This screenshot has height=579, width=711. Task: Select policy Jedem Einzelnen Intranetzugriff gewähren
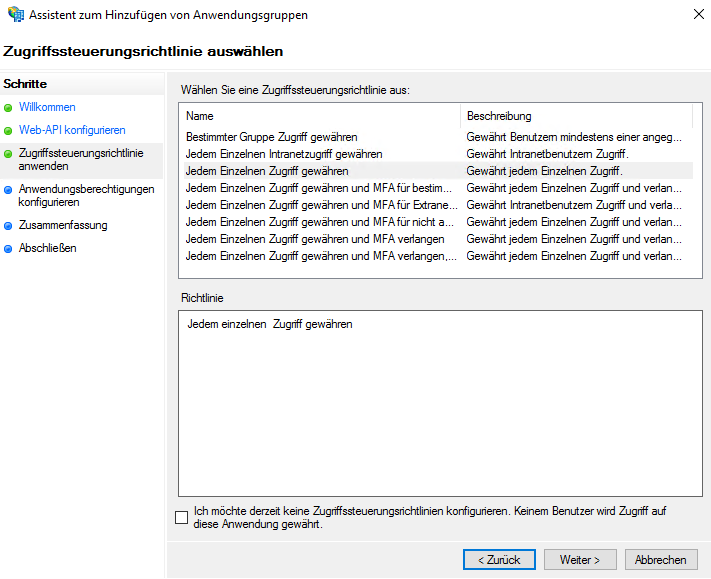click(x=284, y=154)
